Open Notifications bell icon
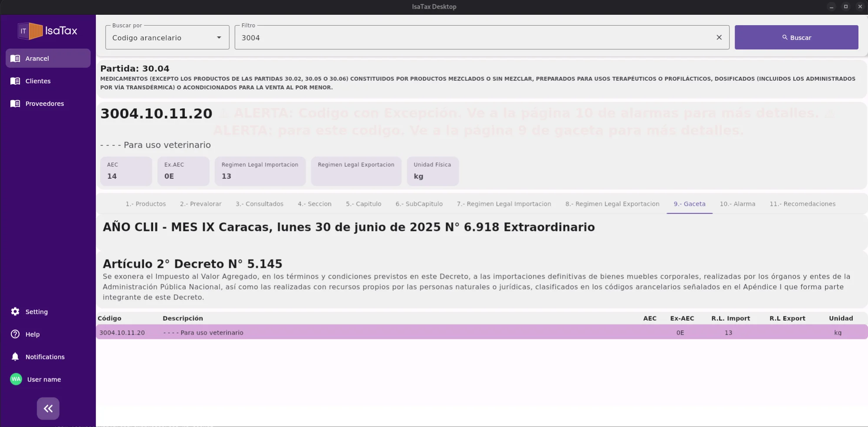Image resolution: width=868 pixels, height=427 pixels. point(15,356)
